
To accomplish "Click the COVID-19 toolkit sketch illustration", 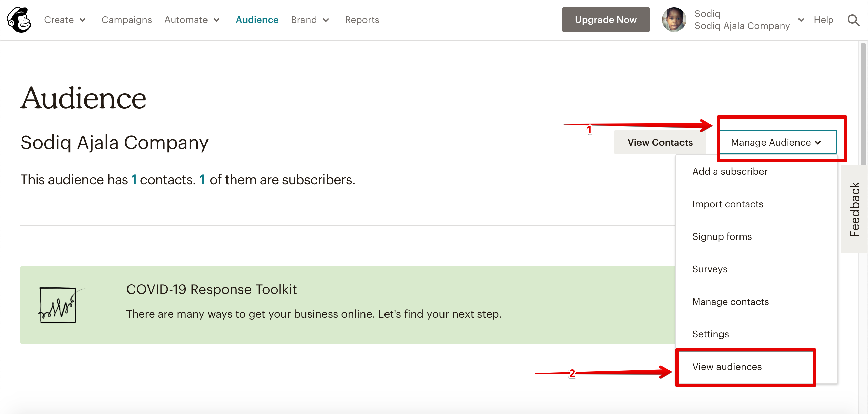I will [x=58, y=305].
